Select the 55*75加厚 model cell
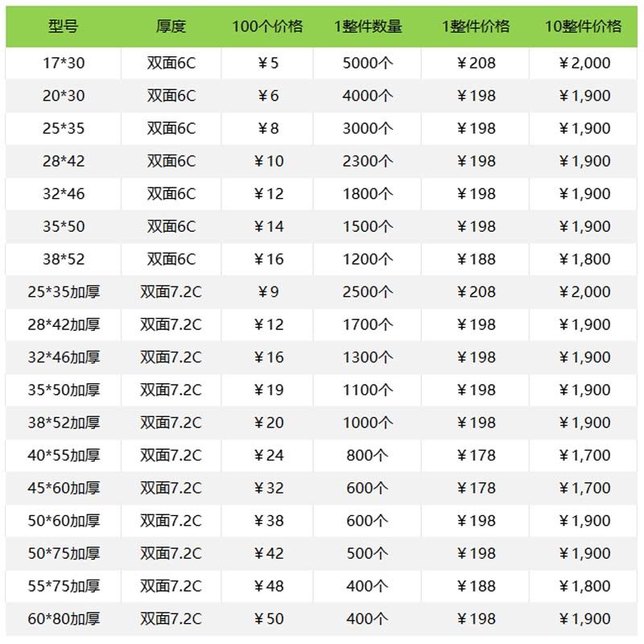Viewport: 644px width, 644px height. pyautogui.click(x=64, y=586)
